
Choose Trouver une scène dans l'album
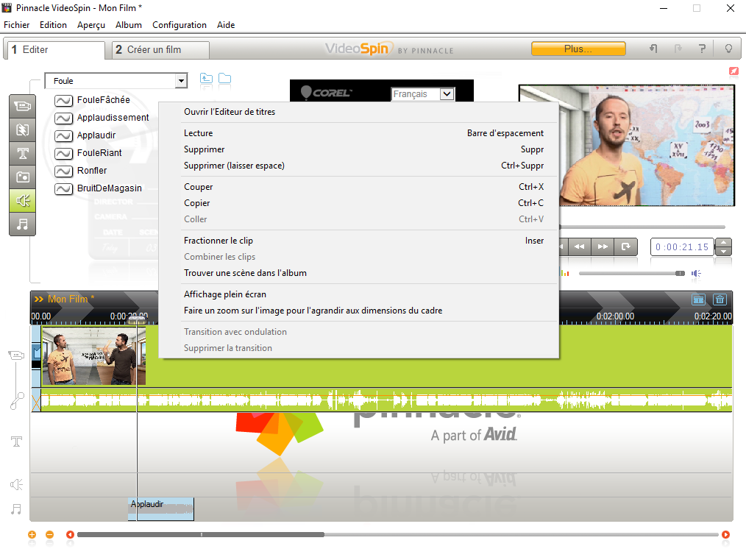coord(358,273)
